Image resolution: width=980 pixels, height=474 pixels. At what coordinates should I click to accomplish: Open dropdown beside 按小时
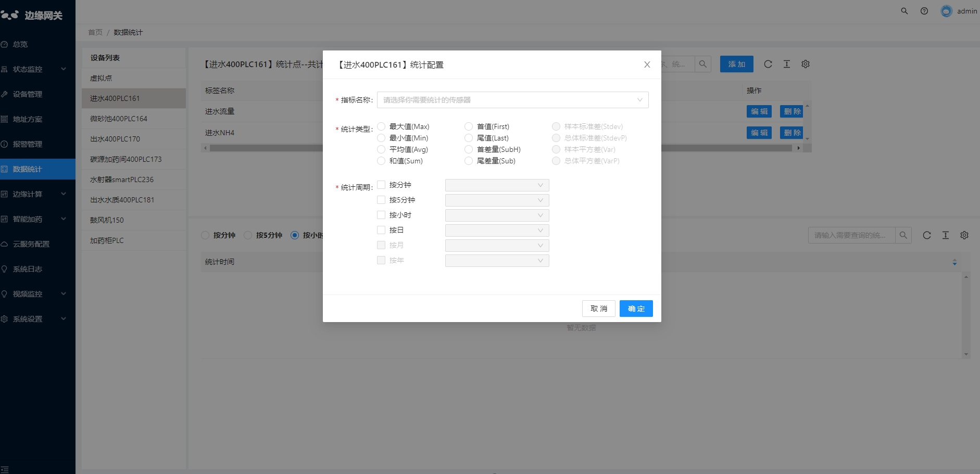tap(497, 215)
